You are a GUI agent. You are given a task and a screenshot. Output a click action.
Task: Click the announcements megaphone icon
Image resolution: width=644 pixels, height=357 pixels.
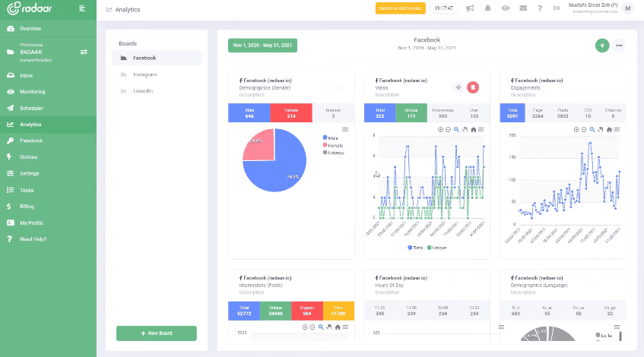pos(470,8)
